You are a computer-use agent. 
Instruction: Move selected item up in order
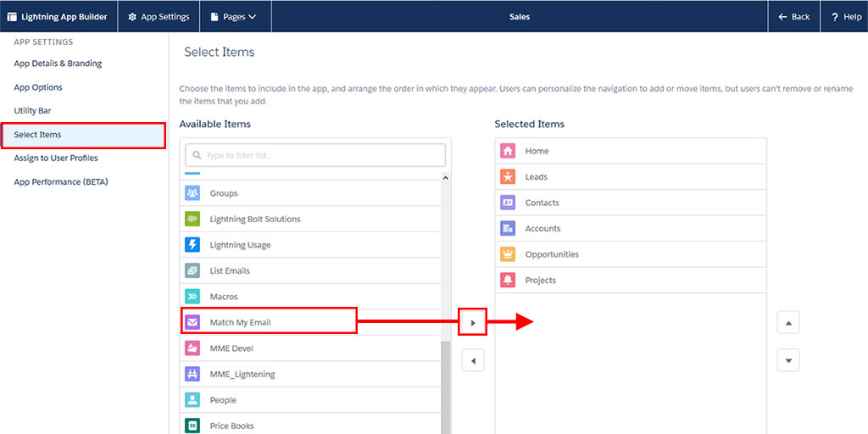788,322
